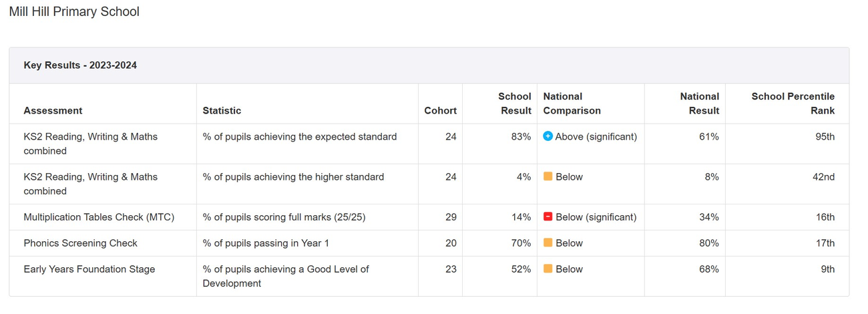This screenshot has height=314, width=868.
Task: Click orange Below icon in higher standard row
Action: 548,177
